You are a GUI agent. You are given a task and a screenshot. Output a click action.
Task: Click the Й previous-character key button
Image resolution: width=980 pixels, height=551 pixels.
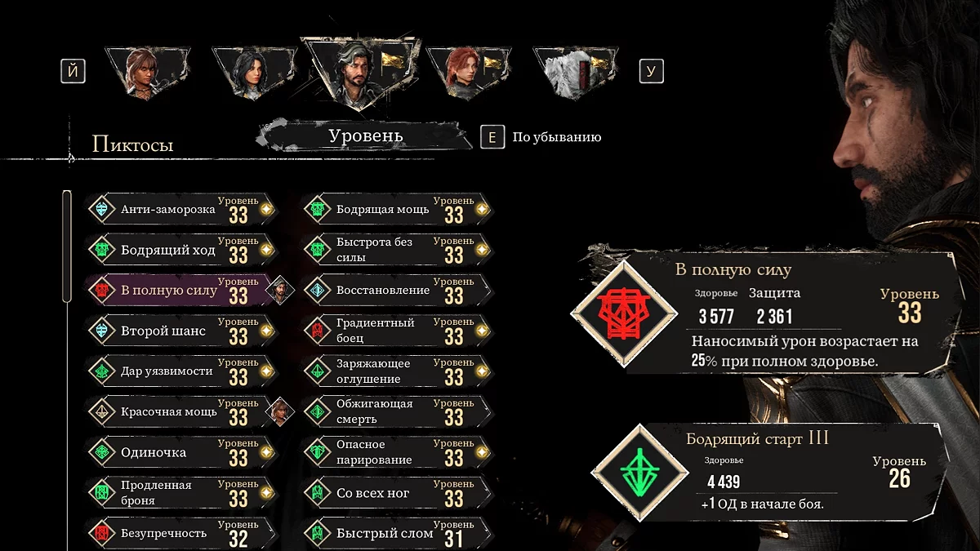[73, 71]
